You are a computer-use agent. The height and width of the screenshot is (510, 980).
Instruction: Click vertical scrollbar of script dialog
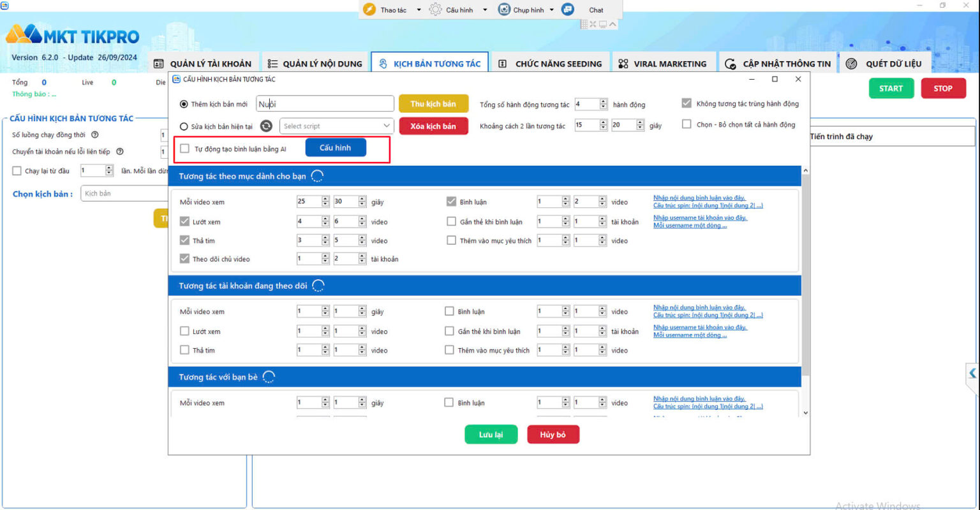805,274
